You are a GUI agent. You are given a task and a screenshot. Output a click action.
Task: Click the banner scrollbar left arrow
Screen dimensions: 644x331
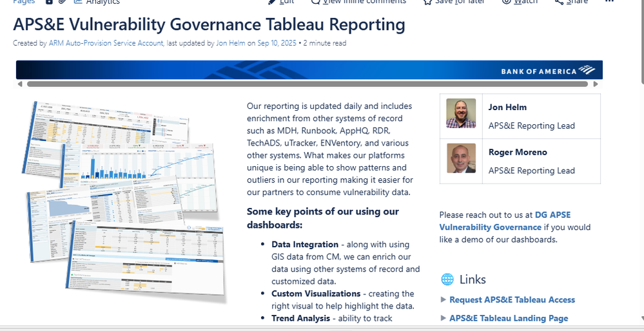coord(20,84)
